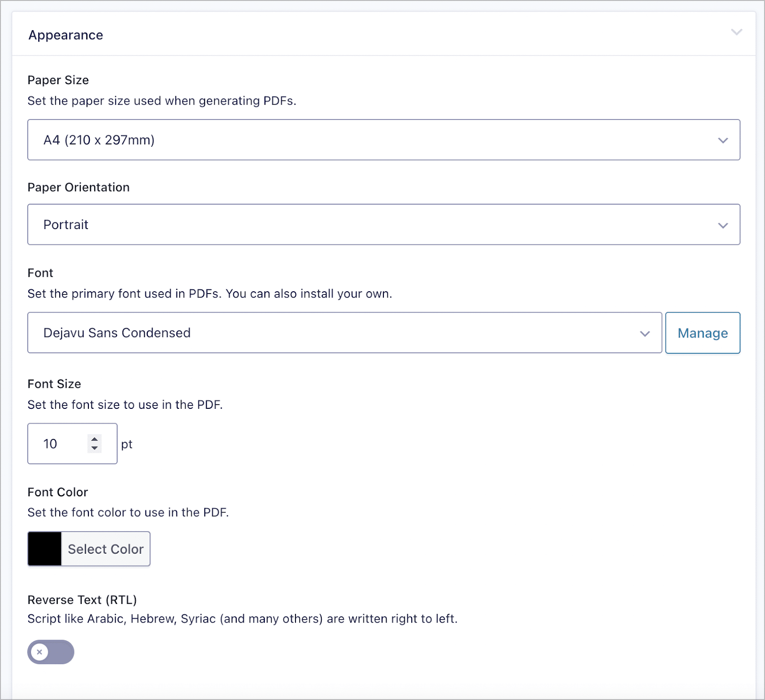This screenshot has height=700, width=765.
Task: Click the down stepper arrow beside the font size
Action: tap(94, 448)
